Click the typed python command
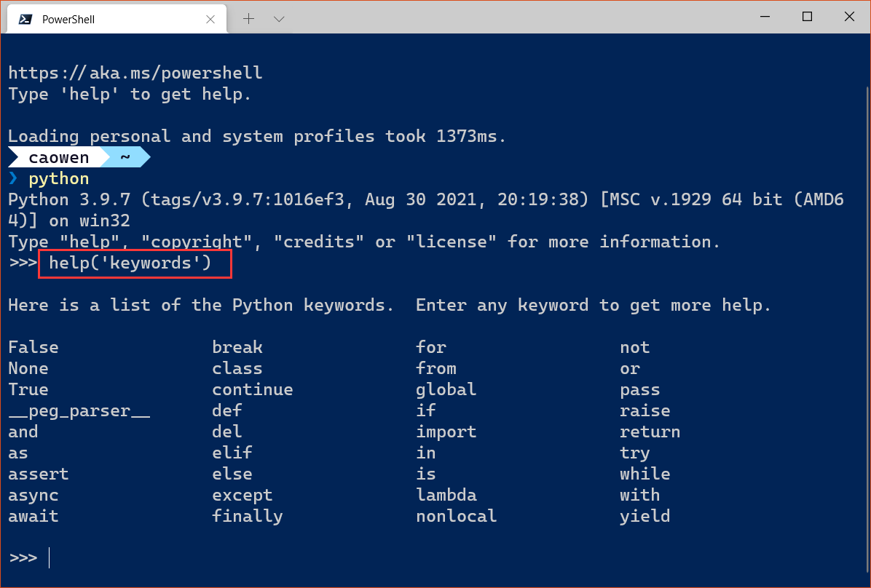This screenshot has width=871, height=588. point(59,179)
